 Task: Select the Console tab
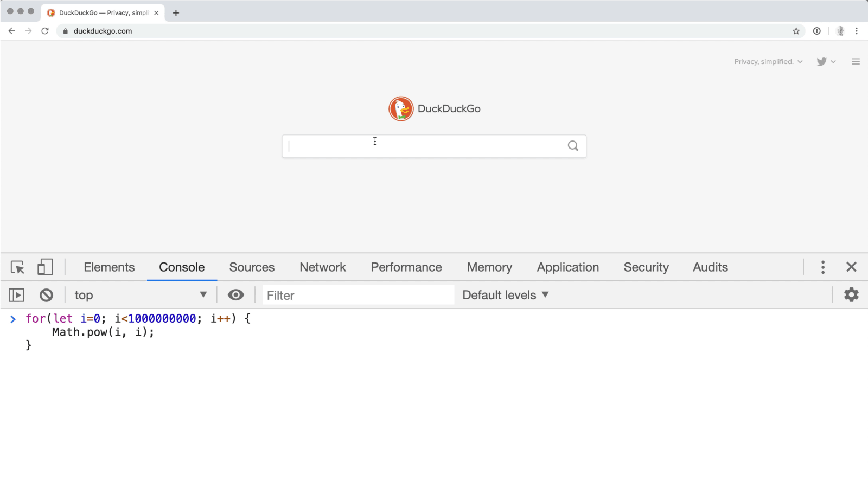[x=182, y=267]
